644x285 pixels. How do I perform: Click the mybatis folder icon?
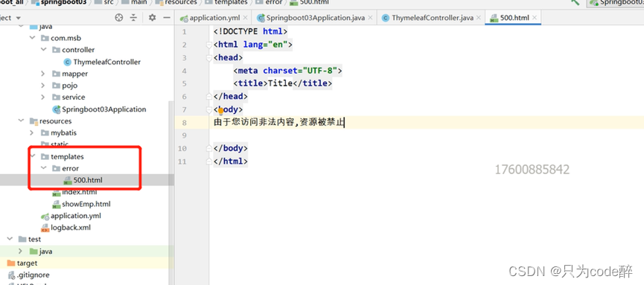(x=45, y=132)
